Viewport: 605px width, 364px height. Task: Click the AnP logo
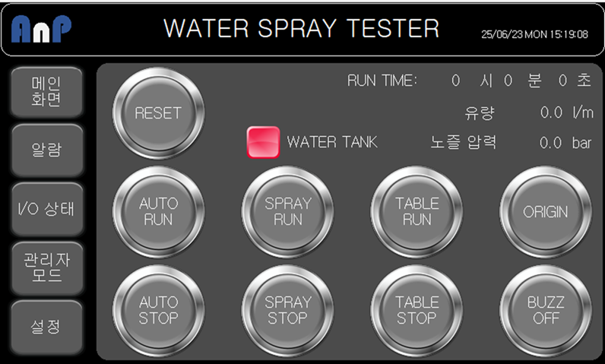coord(41,29)
